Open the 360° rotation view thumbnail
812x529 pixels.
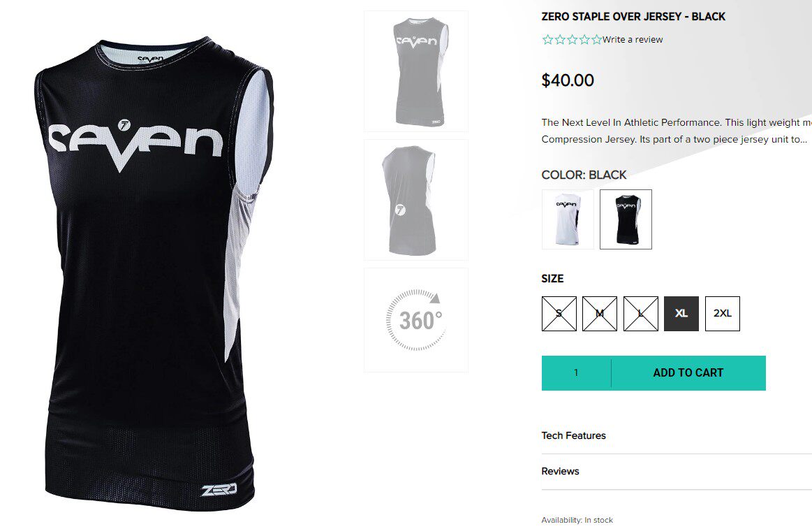(416, 319)
